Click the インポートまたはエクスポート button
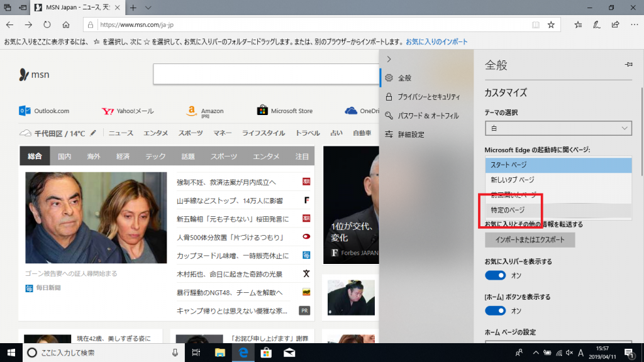This screenshot has height=362, width=644. (530, 239)
